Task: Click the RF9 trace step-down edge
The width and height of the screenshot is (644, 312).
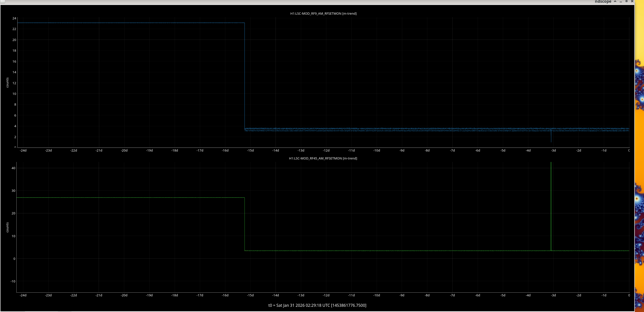Action: point(245,75)
